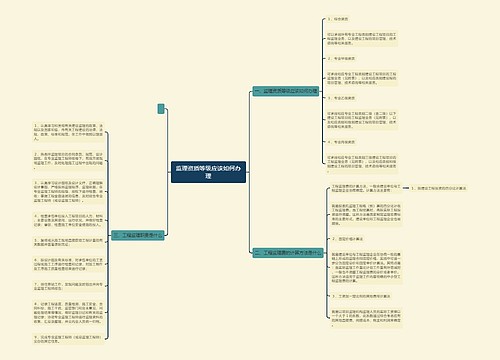Select duty item number 5 on left
The height and width of the screenshot is (360, 500).
(68, 242)
